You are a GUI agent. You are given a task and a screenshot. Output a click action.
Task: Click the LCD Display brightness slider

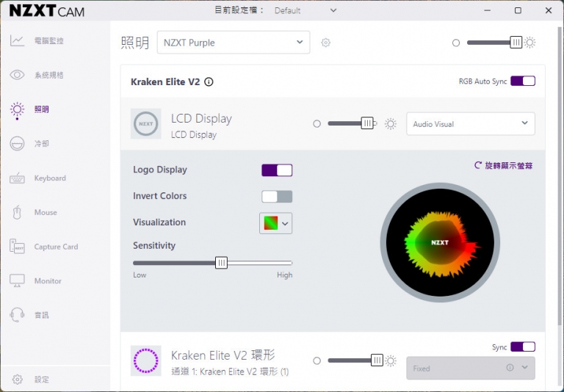click(x=352, y=124)
